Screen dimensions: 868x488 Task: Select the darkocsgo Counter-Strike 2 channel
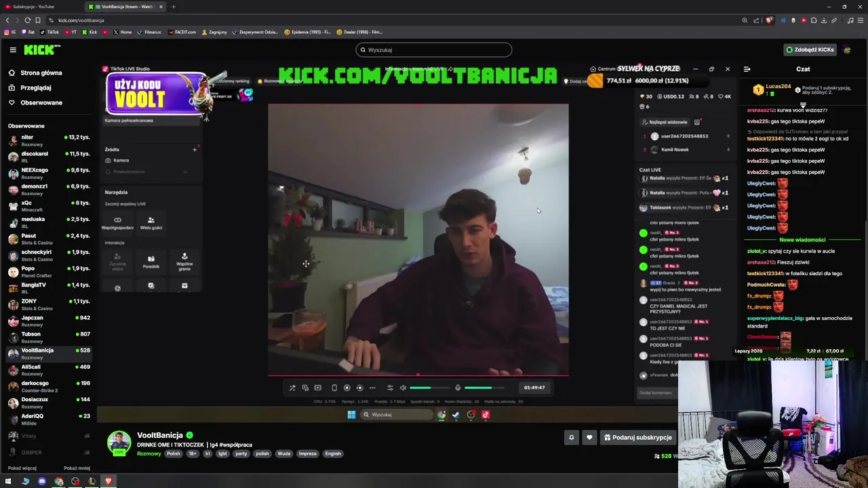[x=49, y=386]
